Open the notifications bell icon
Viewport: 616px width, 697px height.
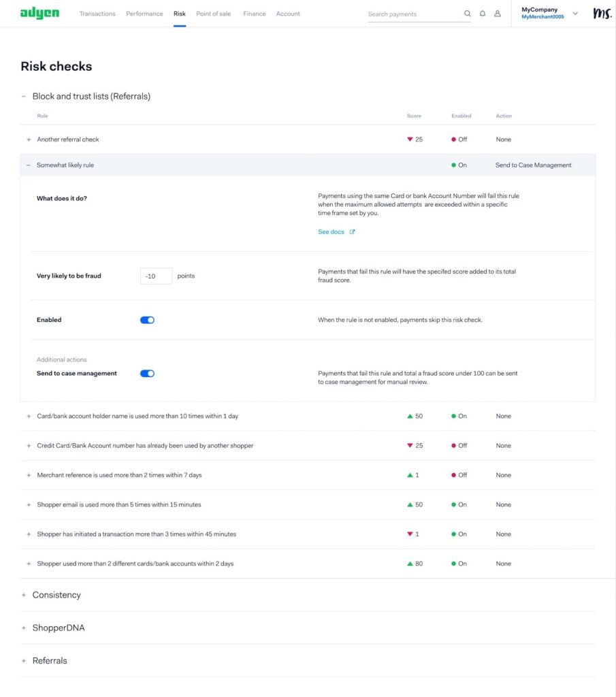coord(482,14)
